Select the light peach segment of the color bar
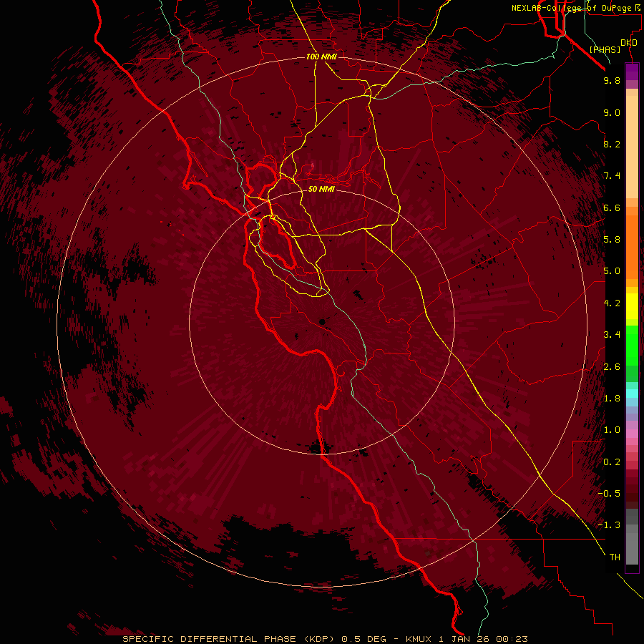 632,147
